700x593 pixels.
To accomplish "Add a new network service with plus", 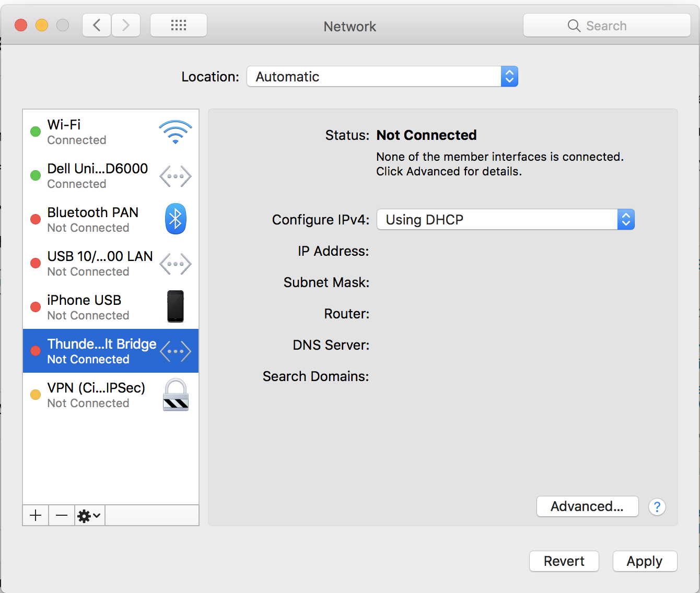I will coord(36,516).
